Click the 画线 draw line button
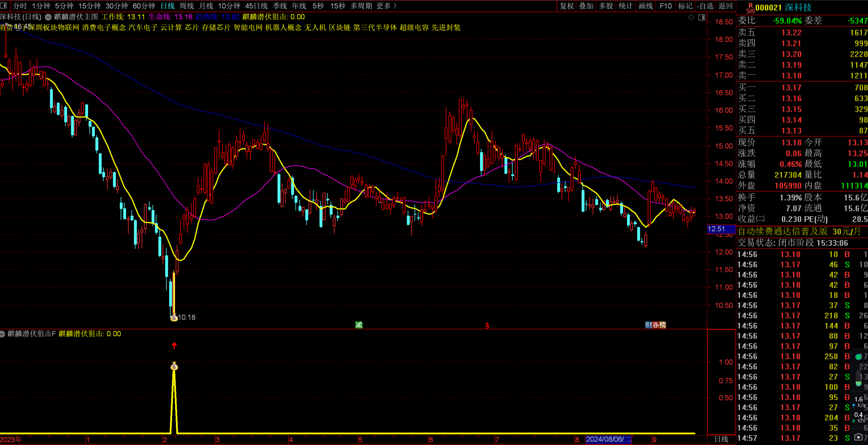The image size is (868, 445). click(646, 6)
